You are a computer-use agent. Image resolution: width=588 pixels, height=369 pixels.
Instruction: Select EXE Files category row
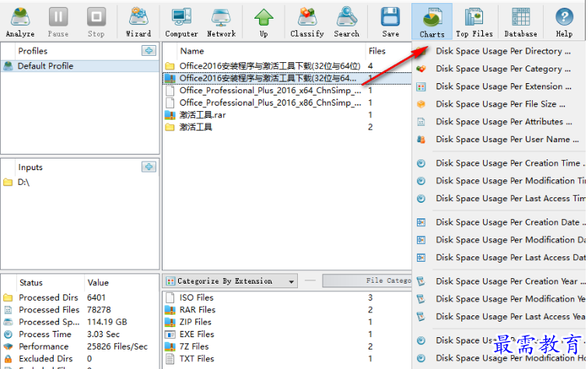click(287, 334)
